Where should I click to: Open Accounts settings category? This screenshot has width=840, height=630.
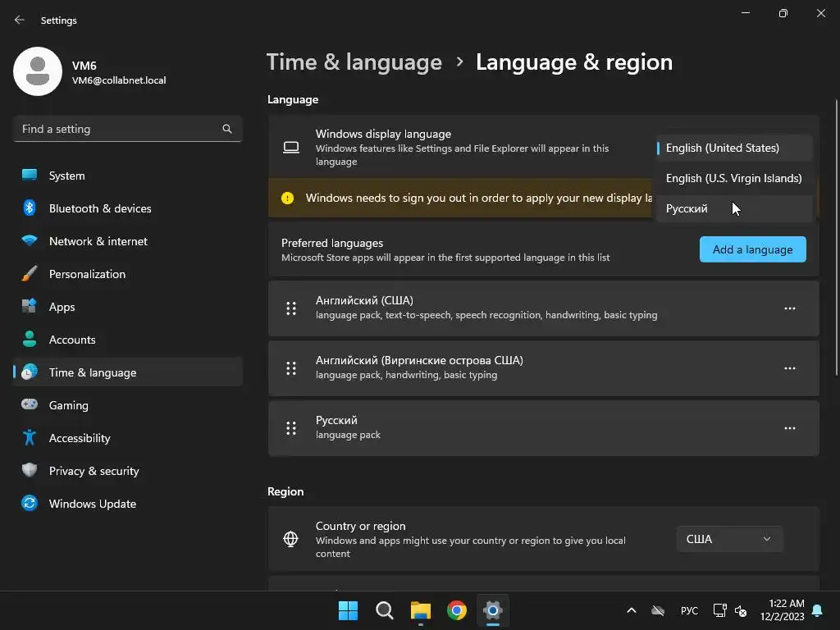127,340
